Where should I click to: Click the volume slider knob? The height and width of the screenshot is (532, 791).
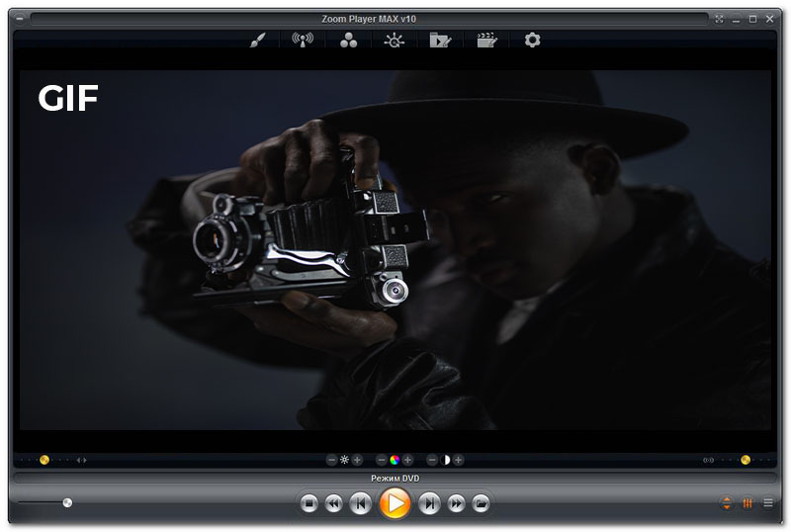coord(67,502)
